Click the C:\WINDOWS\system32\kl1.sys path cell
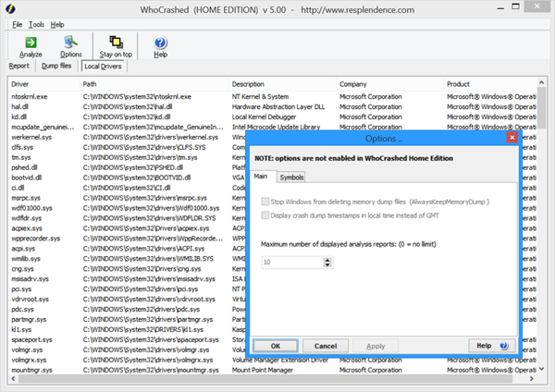This screenshot has height=392, width=555. click(x=143, y=329)
